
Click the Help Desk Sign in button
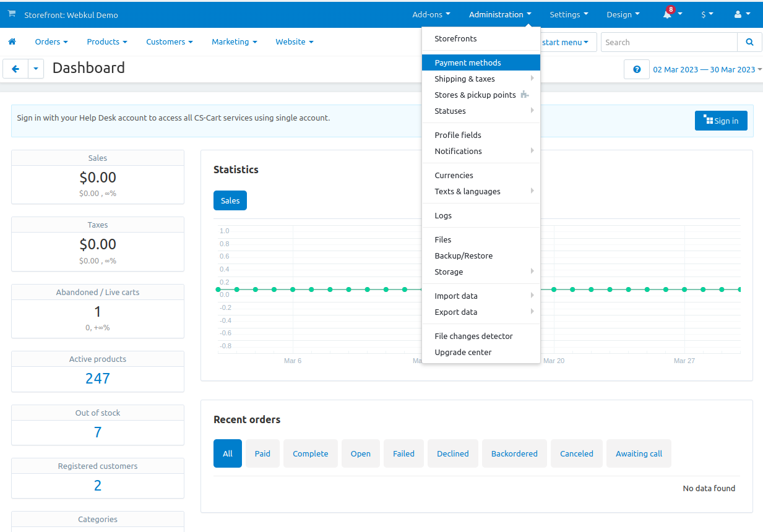[720, 121]
